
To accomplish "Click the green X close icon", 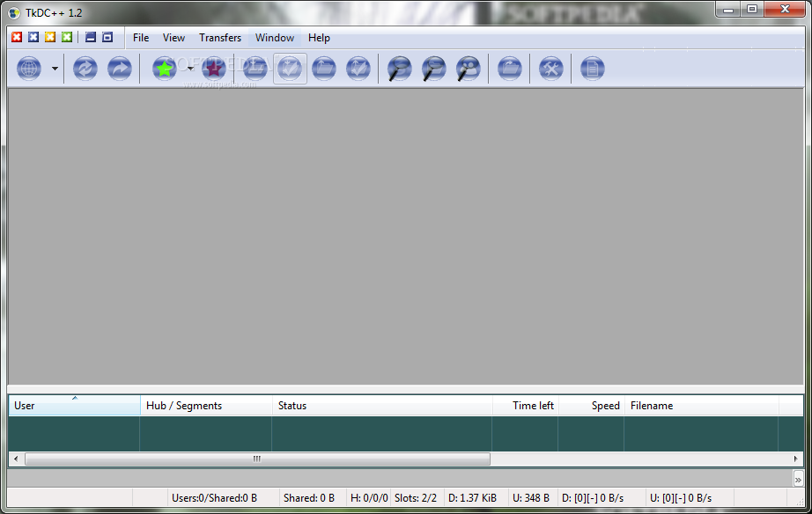I will click(x=67, y=37).
